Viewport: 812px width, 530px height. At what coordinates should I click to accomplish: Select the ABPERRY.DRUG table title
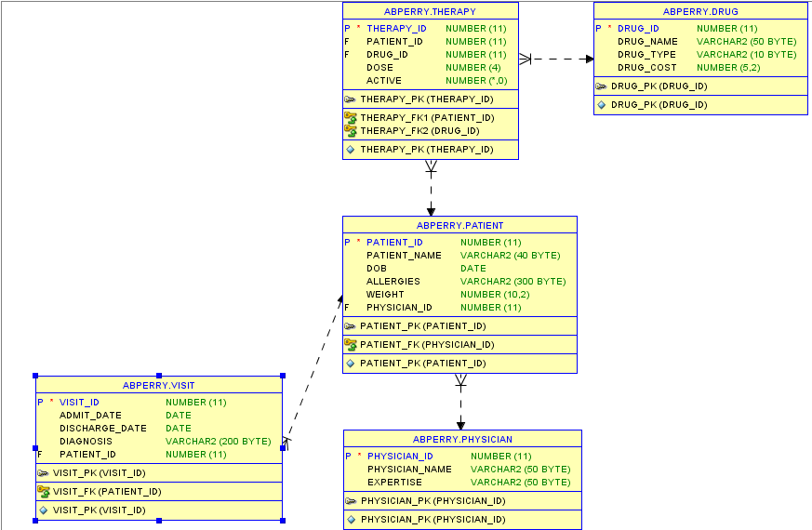(x=700, y=12)
